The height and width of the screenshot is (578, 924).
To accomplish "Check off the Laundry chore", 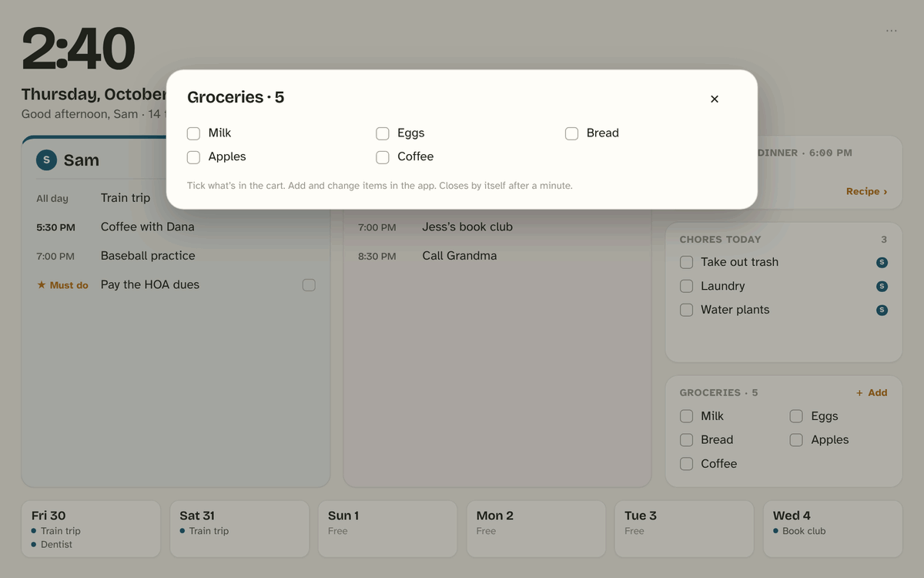I will pos(686,287).
